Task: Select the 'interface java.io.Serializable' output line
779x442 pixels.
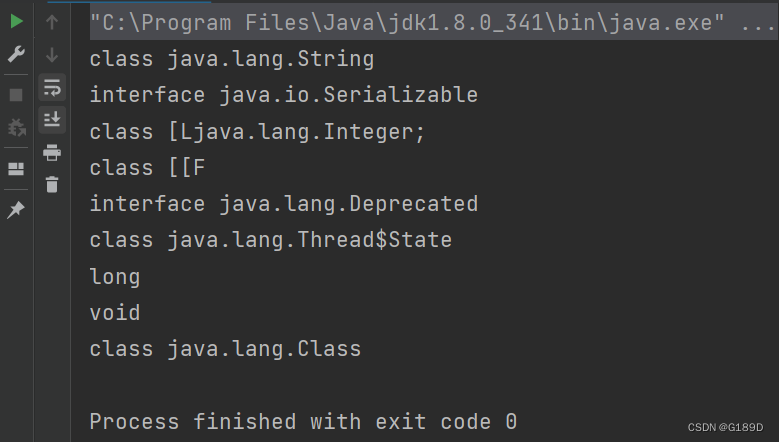Action: click(284, 95)
